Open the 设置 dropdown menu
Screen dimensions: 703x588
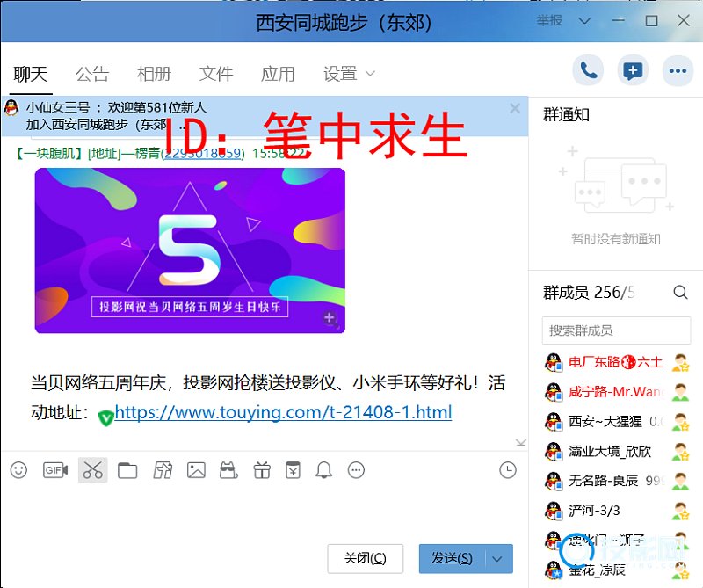click(349, 74)
